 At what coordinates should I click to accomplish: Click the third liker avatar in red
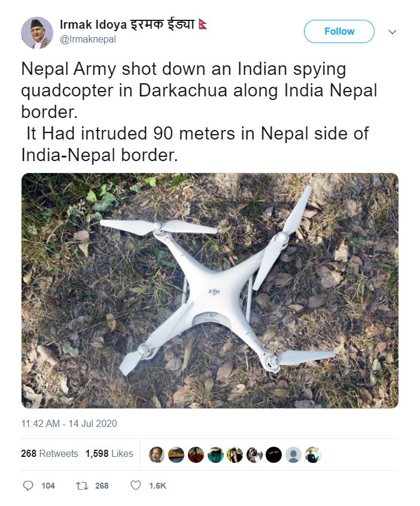click(196, 455)
